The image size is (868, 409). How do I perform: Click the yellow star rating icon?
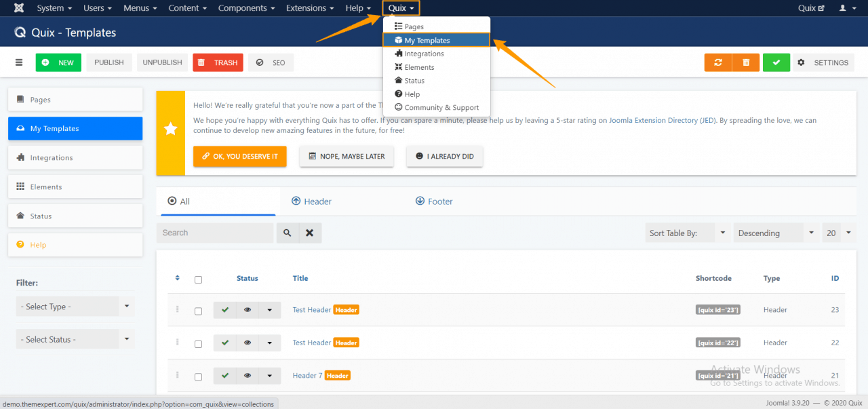point(171,129)
